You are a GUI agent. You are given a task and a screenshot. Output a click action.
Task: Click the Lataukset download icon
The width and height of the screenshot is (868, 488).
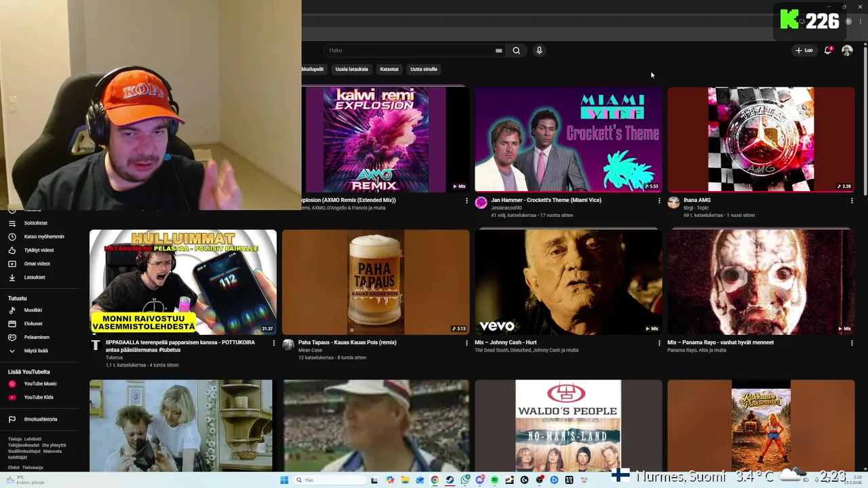coord(12,277)
